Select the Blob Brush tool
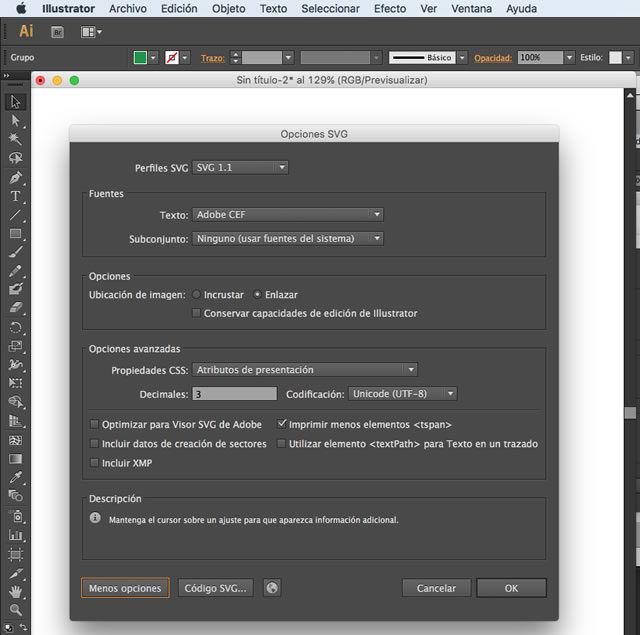640x635 pixels. 16,289
